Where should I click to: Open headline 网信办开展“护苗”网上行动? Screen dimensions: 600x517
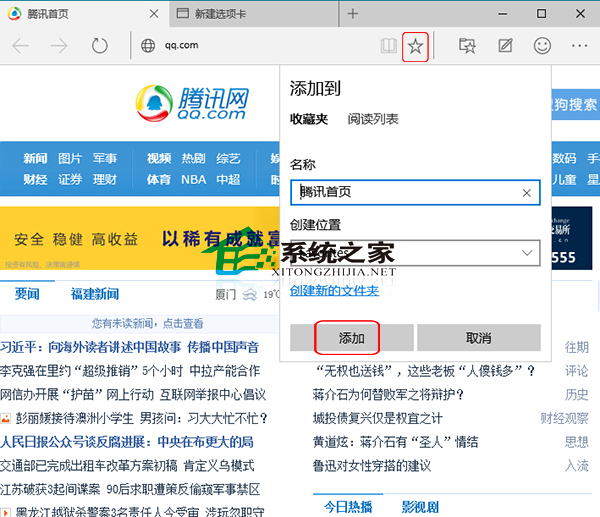133,395
